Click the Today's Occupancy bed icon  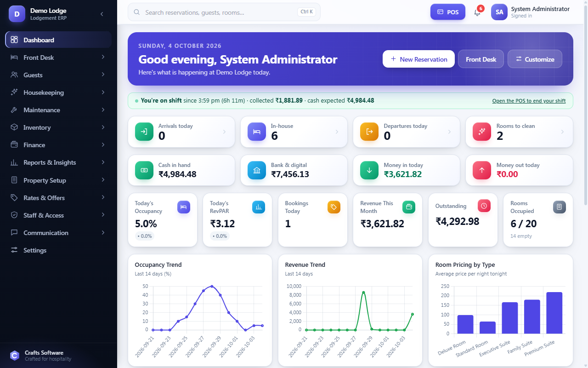[x=184, y=207]
